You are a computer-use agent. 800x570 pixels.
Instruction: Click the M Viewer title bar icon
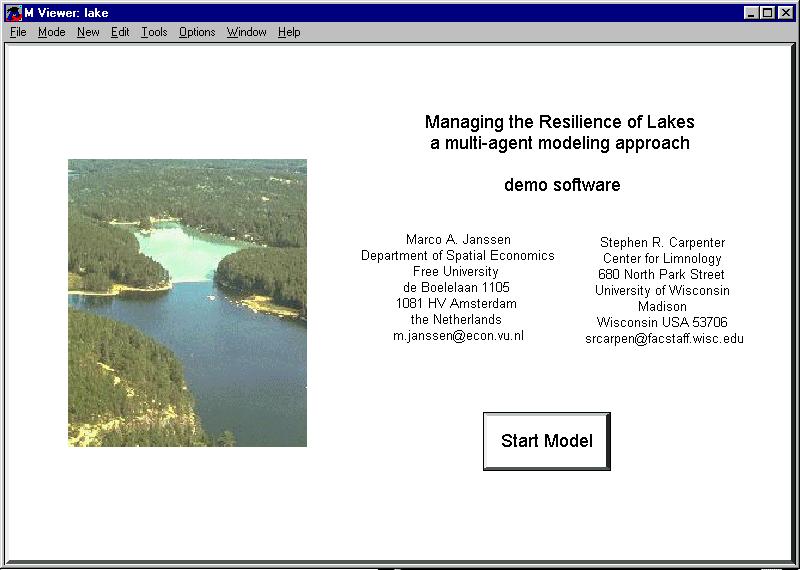(13, 13)
